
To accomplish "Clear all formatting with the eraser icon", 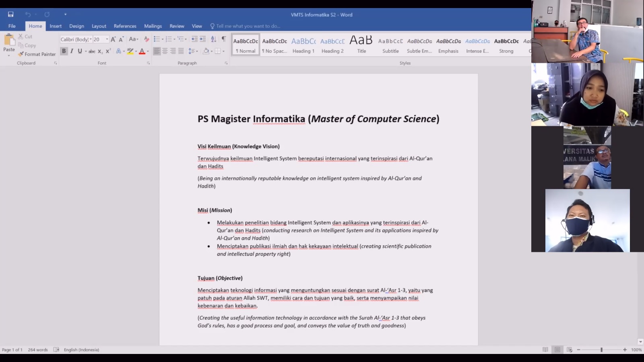I will (x=147, y=39).
